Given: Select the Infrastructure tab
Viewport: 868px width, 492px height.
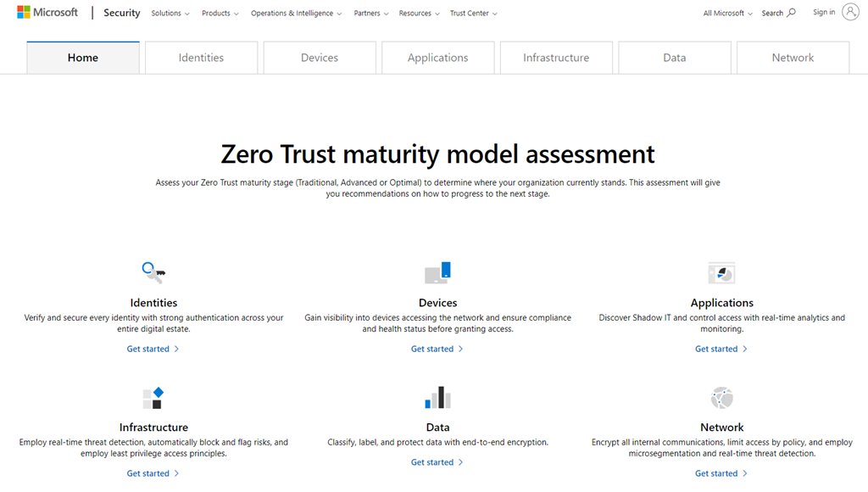Looking at the screenshot, I should pos(556,58).
